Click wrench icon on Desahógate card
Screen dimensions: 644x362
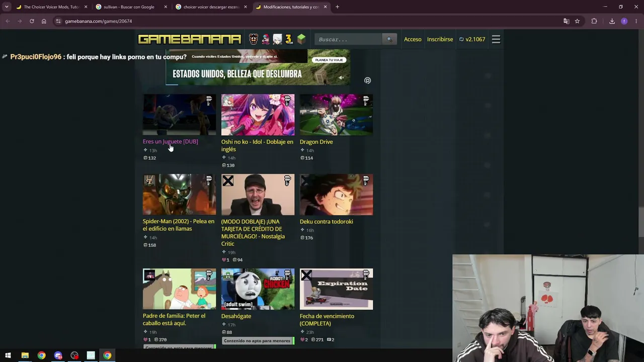click(288, 275)
